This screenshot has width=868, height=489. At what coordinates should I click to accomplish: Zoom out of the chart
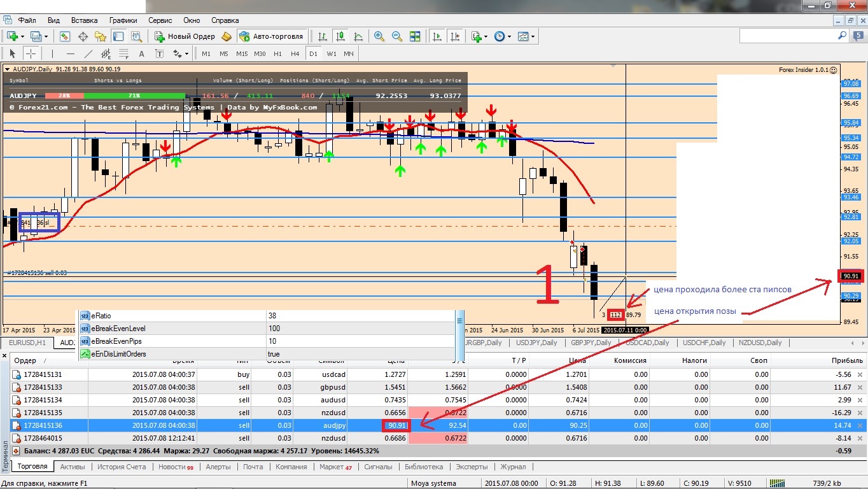(x=397, y=36)
